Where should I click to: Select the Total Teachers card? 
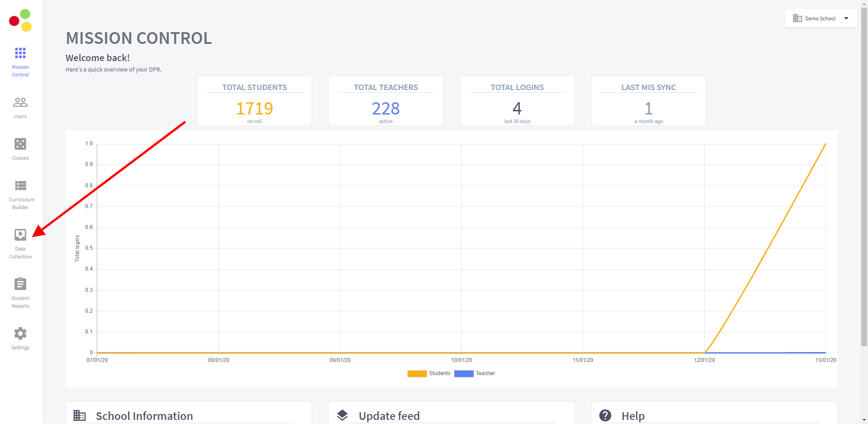pos(386,101)
